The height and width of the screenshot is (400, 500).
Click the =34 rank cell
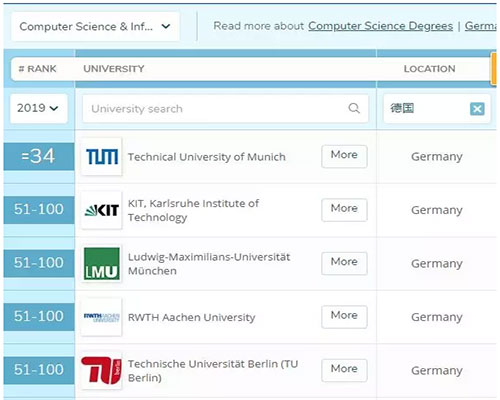pos(39,156)
